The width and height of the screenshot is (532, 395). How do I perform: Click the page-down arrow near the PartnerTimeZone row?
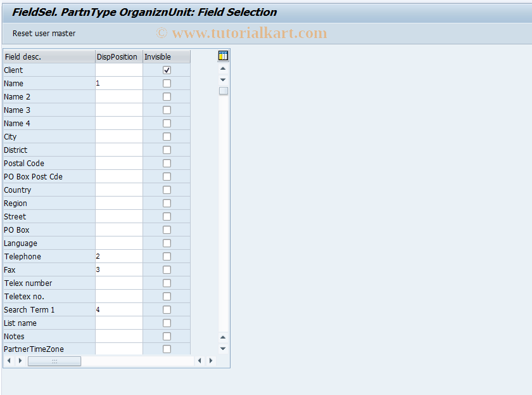coord(223,349)
